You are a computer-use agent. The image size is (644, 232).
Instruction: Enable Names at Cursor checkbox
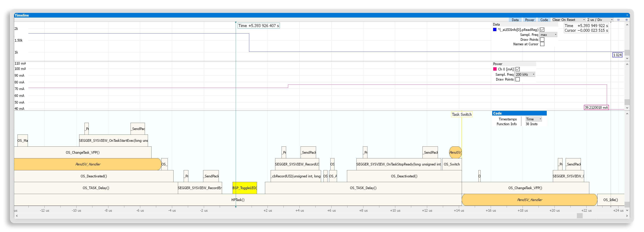[542, 44]
